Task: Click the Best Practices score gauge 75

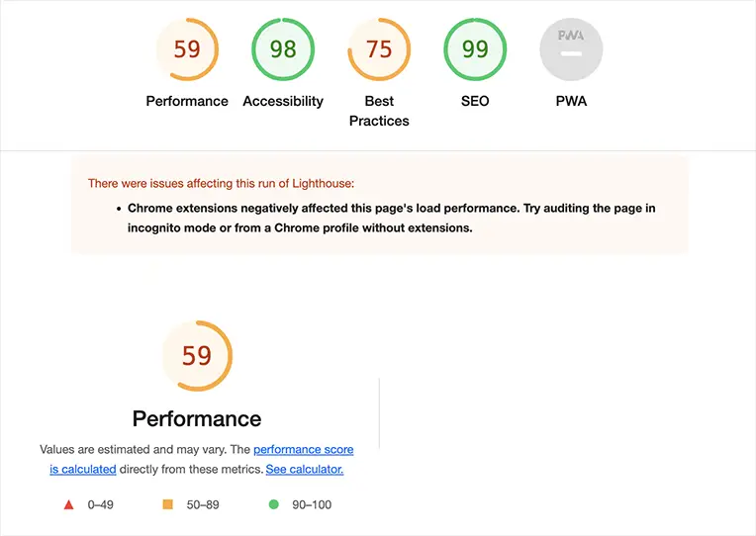Action: point(379,48)
